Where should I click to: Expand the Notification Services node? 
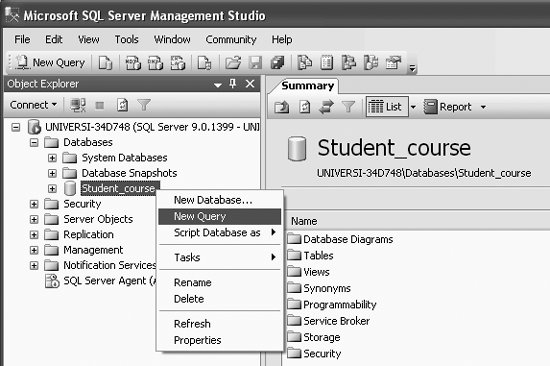(x=34, y=266)
